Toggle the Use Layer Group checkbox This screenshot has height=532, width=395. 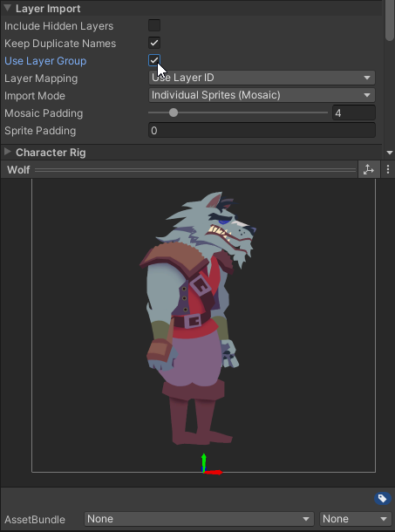pyautogui.click(x=154, y=61)
